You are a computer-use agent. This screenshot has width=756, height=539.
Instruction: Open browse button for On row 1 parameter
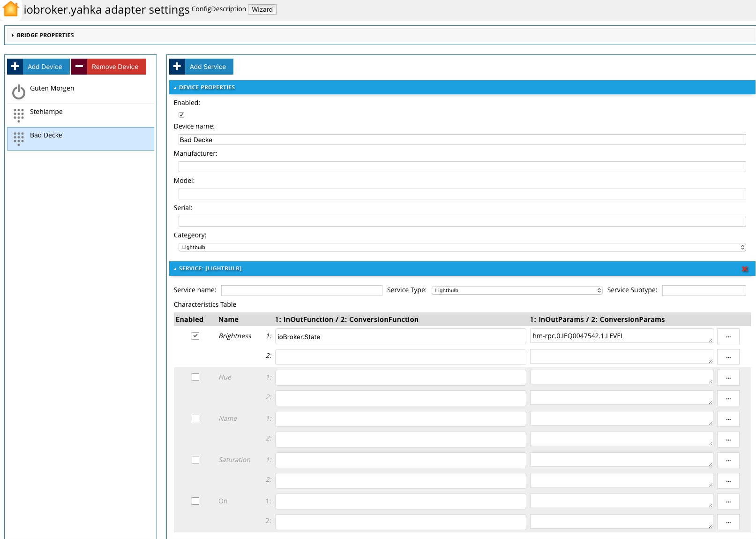(x=728, y=501)
